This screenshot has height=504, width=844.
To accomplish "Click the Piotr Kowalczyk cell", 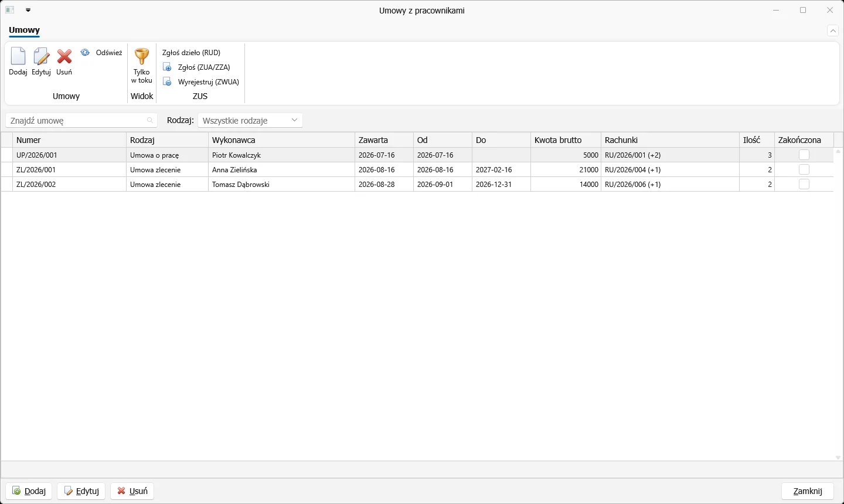I will click(281, 155).
